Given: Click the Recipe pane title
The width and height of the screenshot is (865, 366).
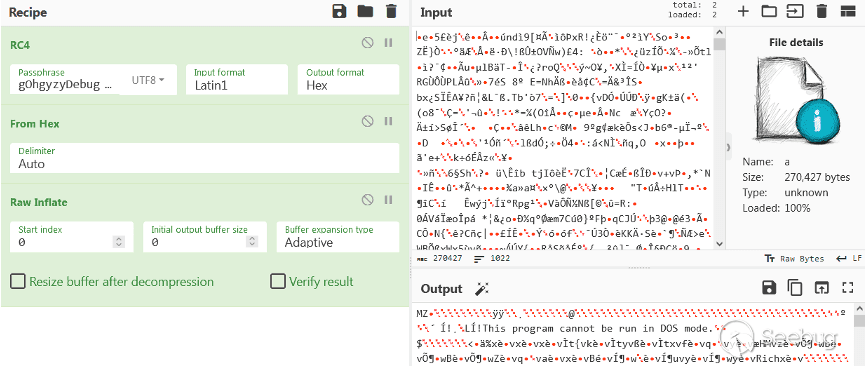Looking at the screenshot, I should click(28, 12).
